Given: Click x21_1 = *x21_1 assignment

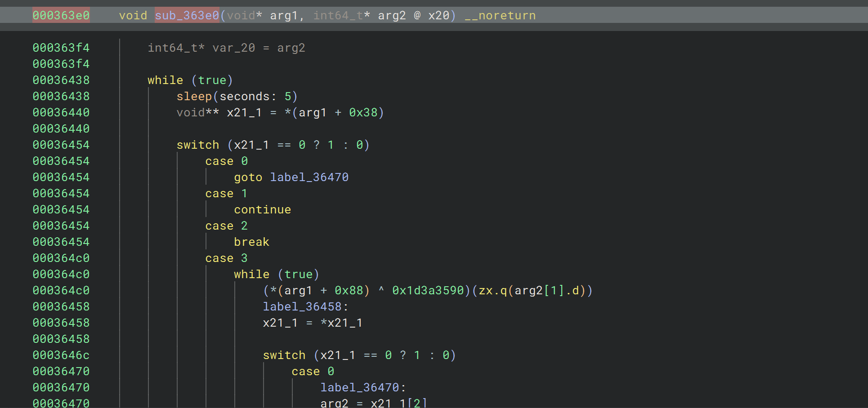Looking at the screenshot, I should click(x=313, y=323).
